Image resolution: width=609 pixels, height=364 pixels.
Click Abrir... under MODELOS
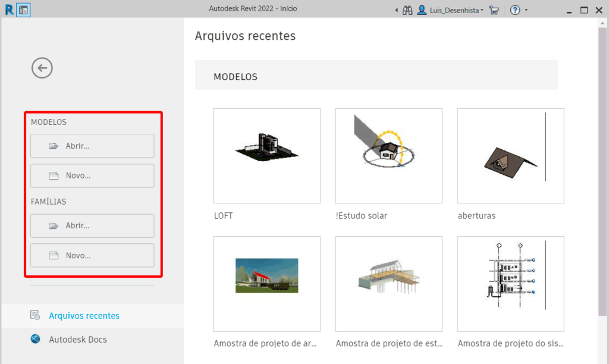point(92,146)
